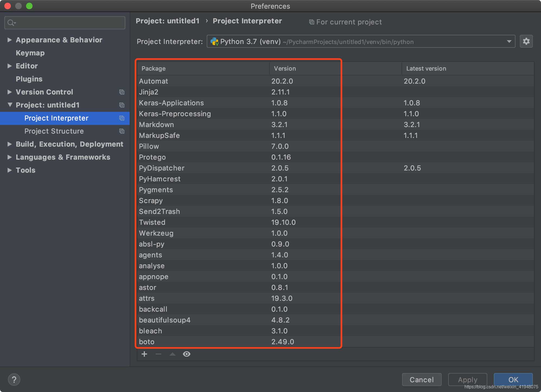Click the upgrade package arrow icon

click(x=173, y=354)
